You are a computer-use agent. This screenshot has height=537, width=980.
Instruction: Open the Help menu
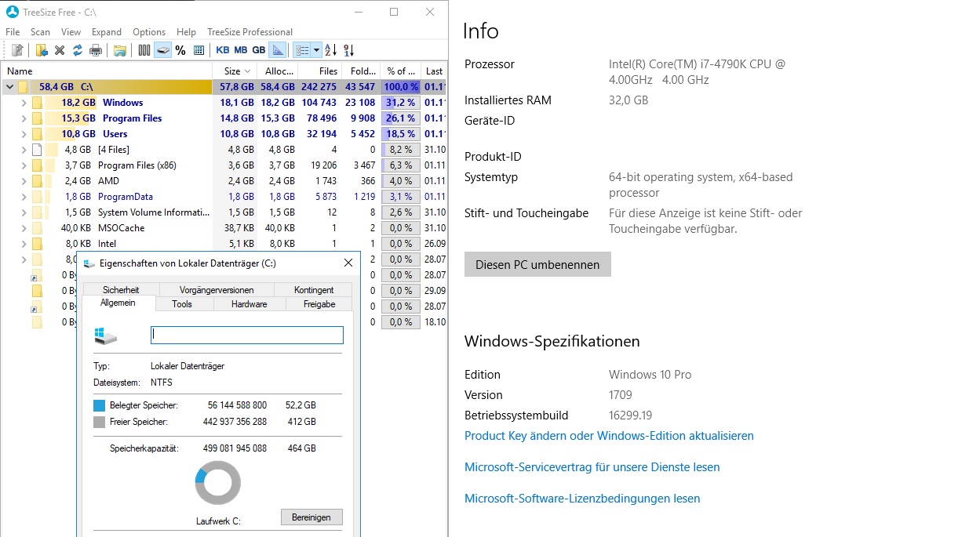[x=186, y=32]
